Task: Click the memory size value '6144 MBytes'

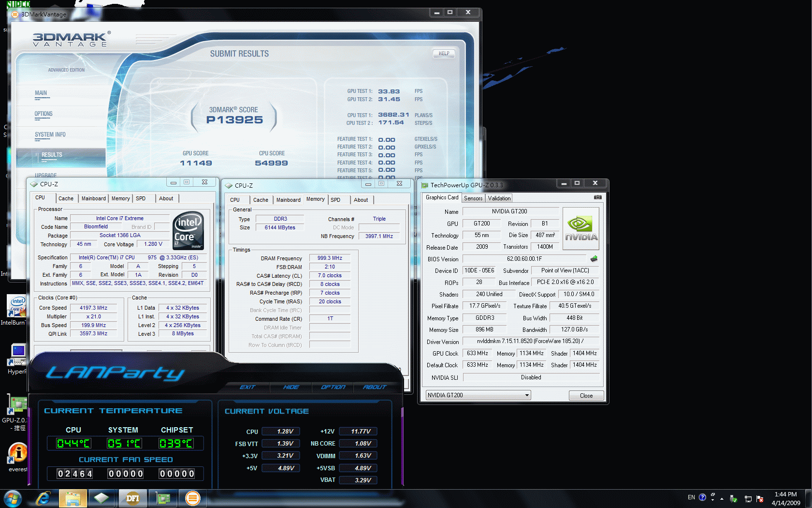Action: [280, 227]
